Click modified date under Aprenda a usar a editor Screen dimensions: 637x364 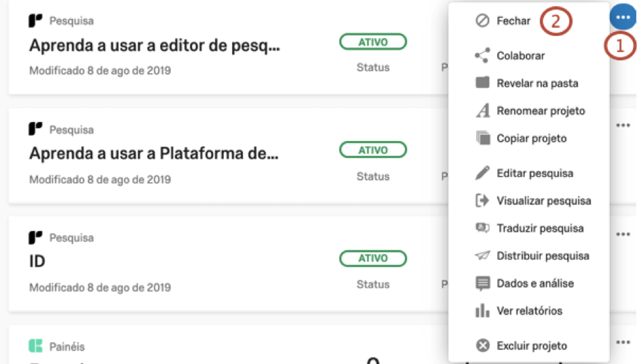(x=100, y=70)
